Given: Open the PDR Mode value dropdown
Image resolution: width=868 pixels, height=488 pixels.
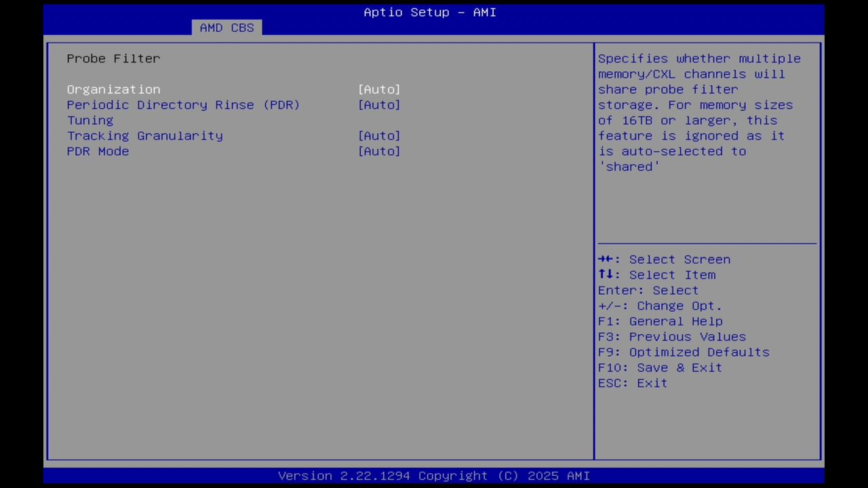Looking at the screenshot, I should 379,151.
